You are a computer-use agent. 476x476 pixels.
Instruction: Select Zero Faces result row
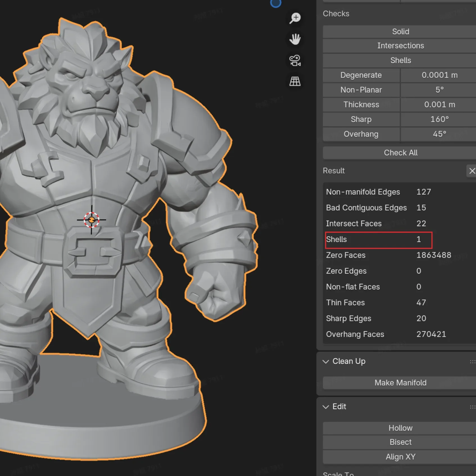pyautogui.click(x=399, y=255)
